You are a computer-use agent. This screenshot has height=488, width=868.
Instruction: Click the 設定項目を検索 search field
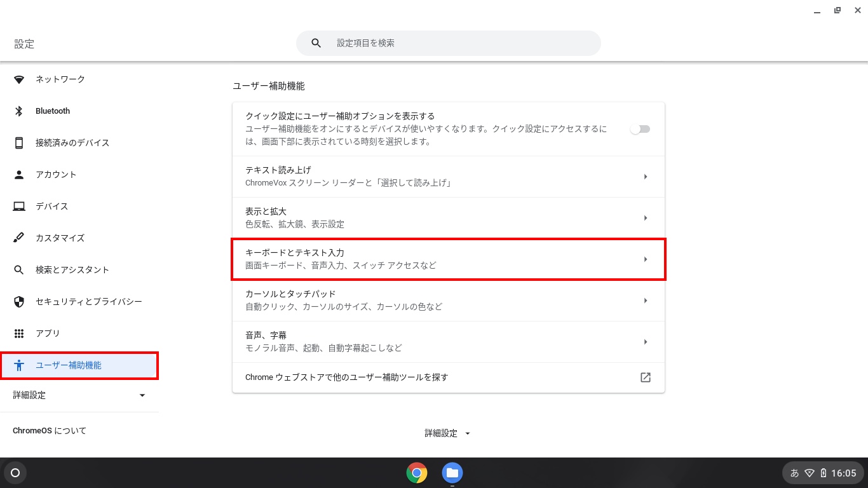pos(447,43)
